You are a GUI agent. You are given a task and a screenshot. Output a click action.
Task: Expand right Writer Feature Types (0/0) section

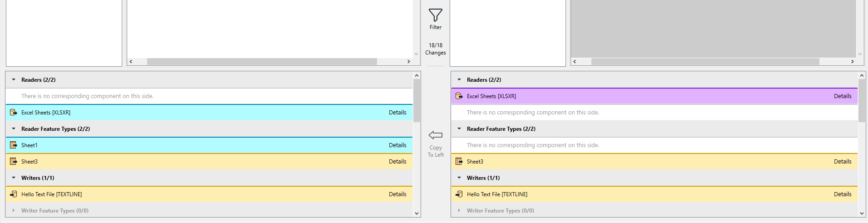(459, 211)
